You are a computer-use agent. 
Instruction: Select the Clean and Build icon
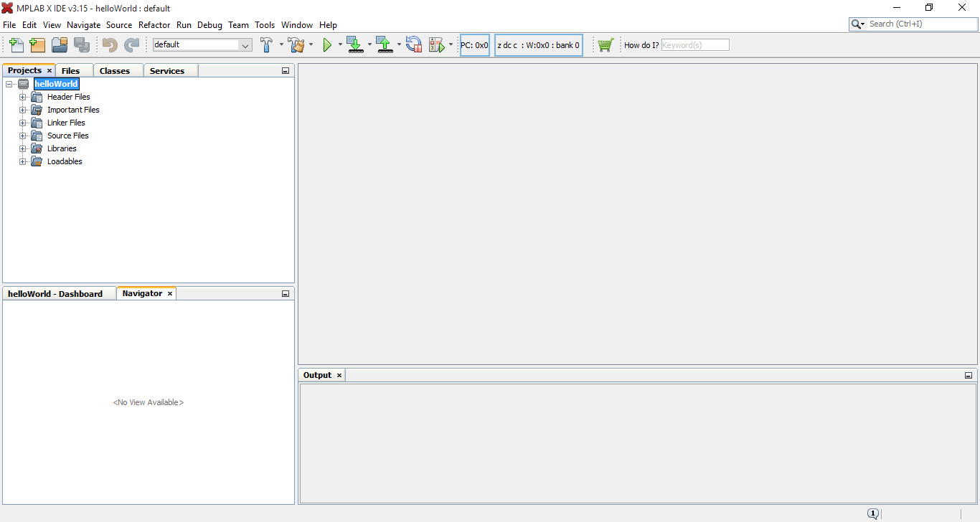(x=297, y=44)
